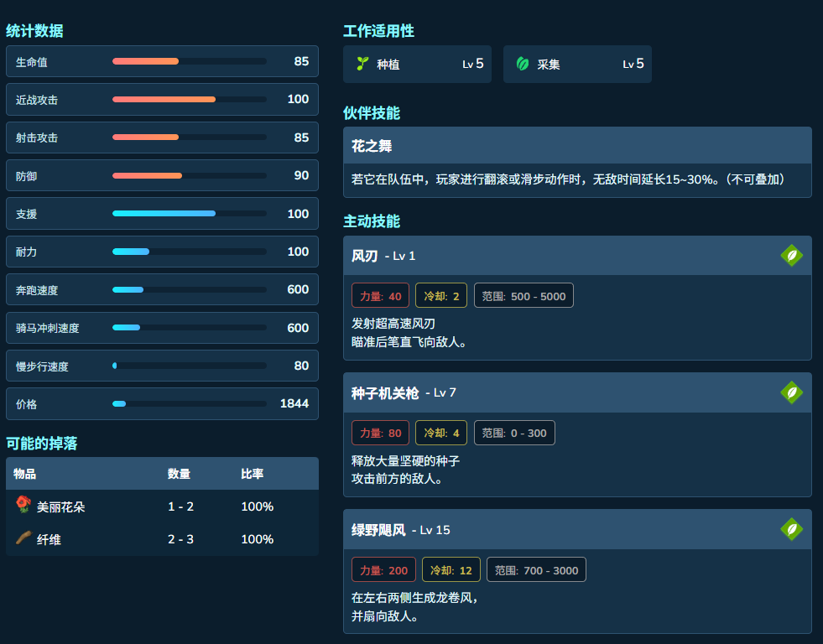Click the grass element icon on 绿野飓风

791,529
